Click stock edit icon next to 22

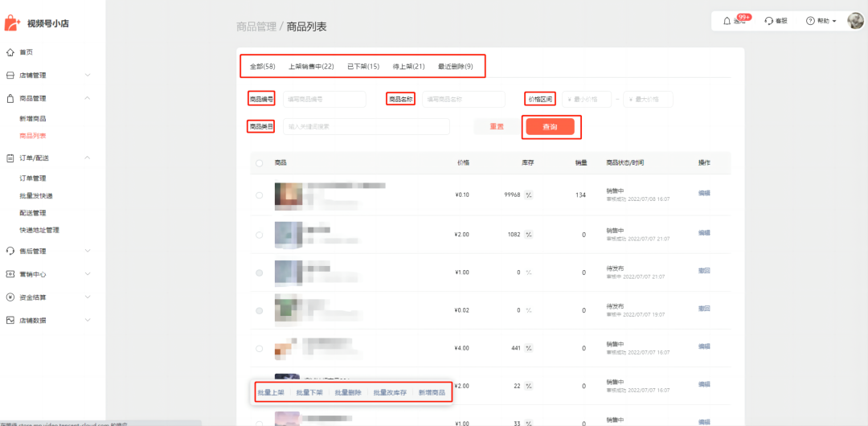pos(529,386)
